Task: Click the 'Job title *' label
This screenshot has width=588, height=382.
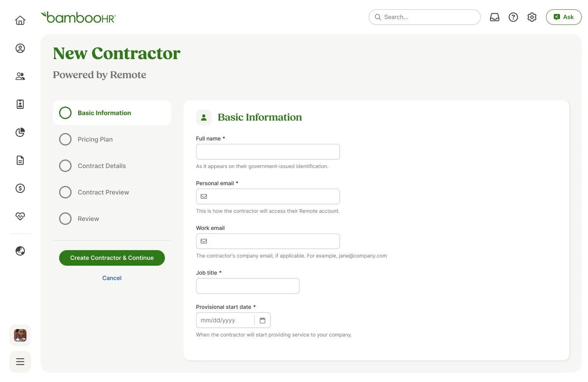Action: [209, 273]
